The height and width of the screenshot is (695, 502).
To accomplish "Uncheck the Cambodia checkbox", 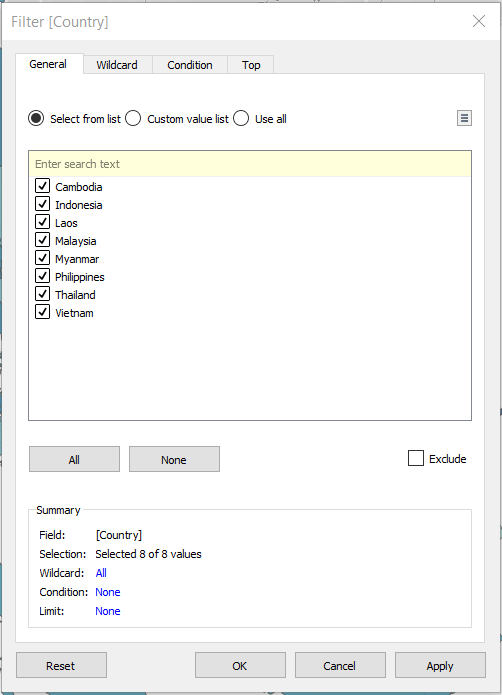I will click(x=43, y=186).
